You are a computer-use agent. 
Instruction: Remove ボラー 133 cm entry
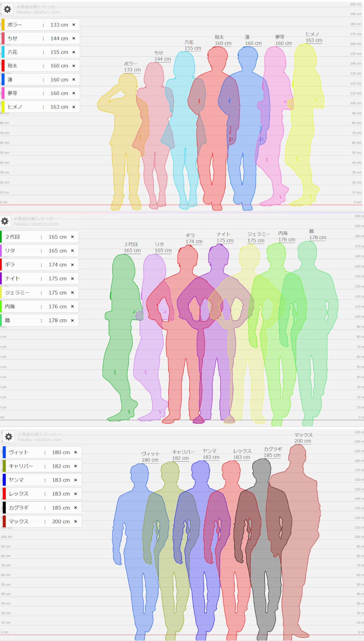[x=74, y=25]
